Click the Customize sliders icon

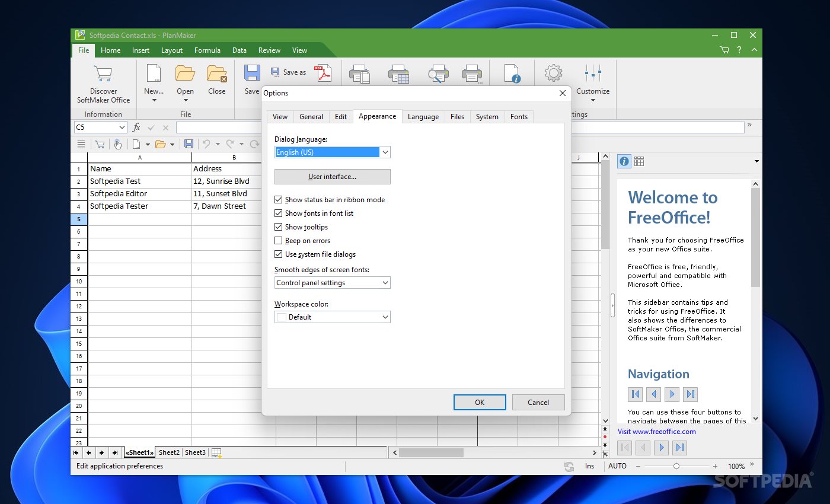[593, 74]
